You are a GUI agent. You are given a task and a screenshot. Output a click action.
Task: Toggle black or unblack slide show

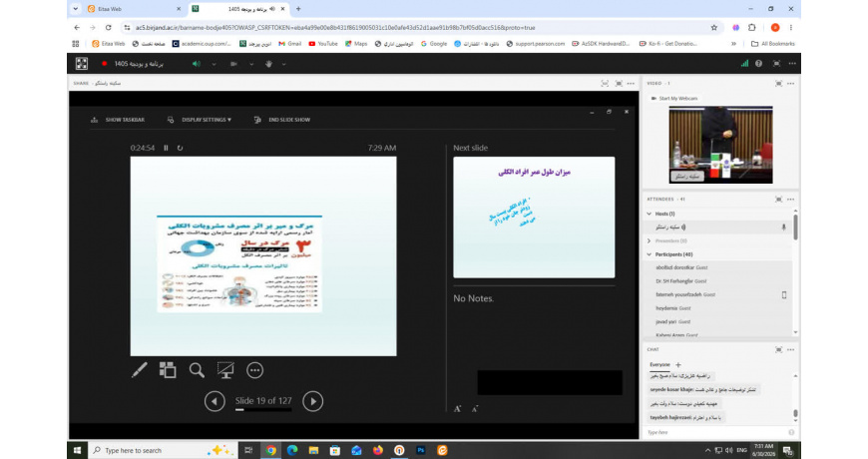225,370
